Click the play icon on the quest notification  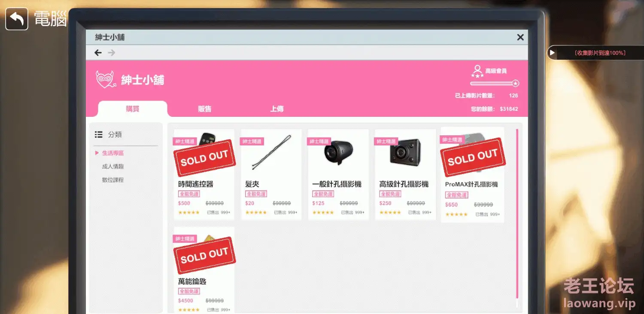tap(552, 53)
